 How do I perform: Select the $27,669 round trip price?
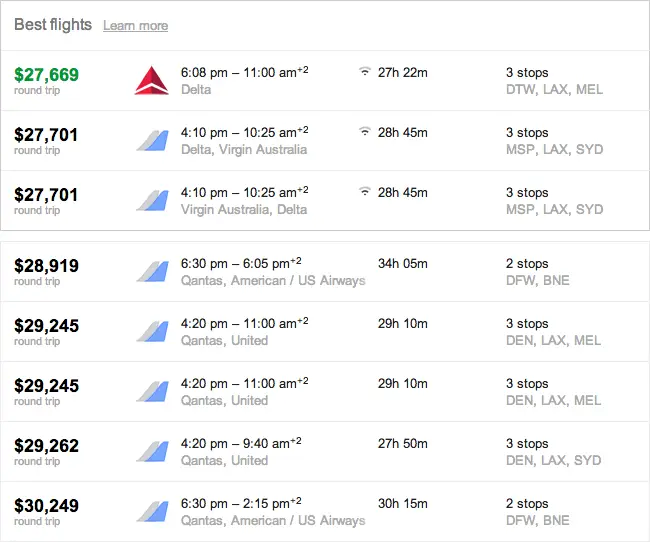click(x=46, y=80)
